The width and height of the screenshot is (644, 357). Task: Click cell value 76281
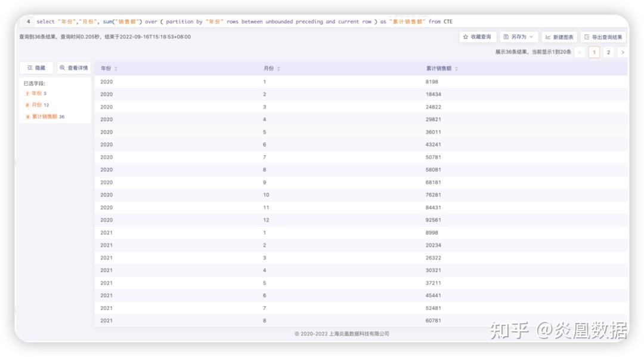point(434,195)
